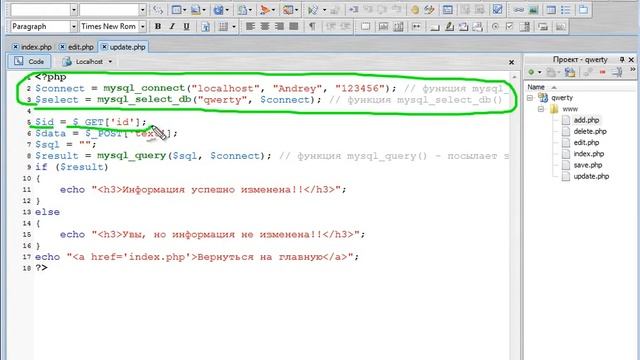Click the insert image icon in top toolbar
The image size is (640, 360).
[533, 10]
